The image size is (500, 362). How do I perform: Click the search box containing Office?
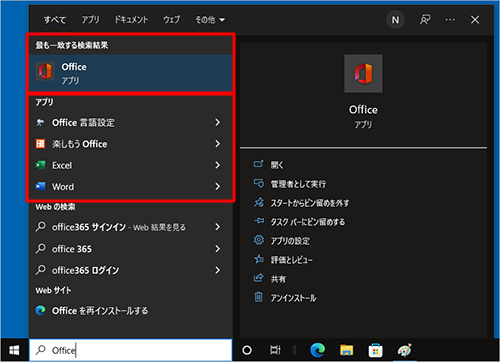(130, 350)
